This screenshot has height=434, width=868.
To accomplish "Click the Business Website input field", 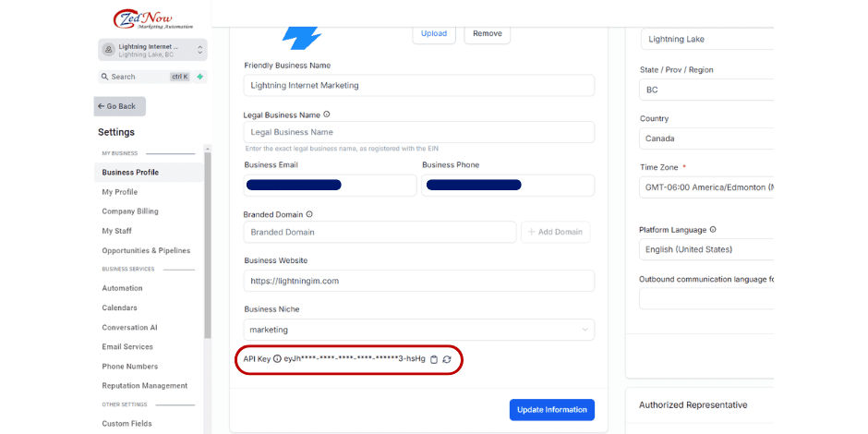I will (419, 281).
